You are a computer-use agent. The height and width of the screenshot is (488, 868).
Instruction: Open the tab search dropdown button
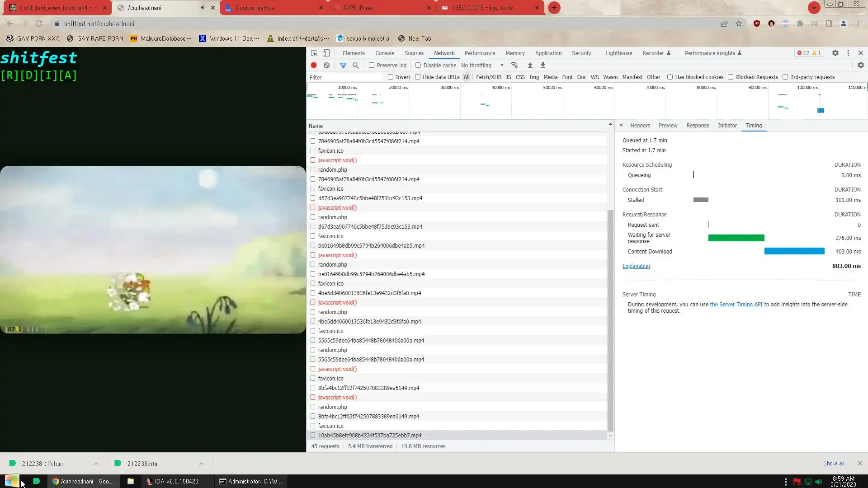point(814,8)
